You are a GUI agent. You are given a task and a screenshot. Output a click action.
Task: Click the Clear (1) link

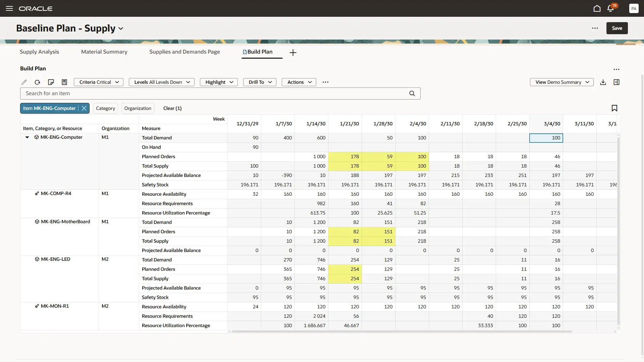172,108
